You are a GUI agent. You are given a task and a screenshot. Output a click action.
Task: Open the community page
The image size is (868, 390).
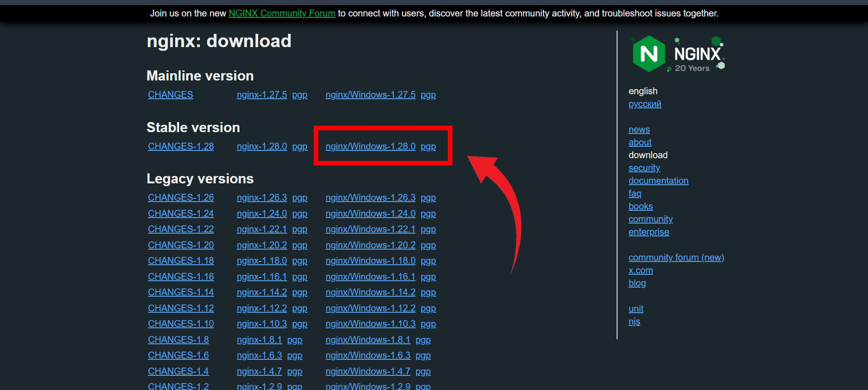650,219
